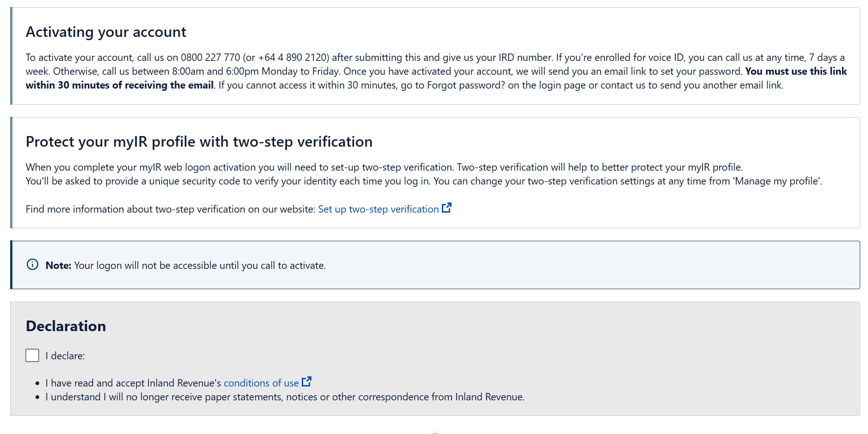The width and height of the screenshot is (868, 434).
Task: Click the "Declaration" heading
Action: (x=66, y=326)
